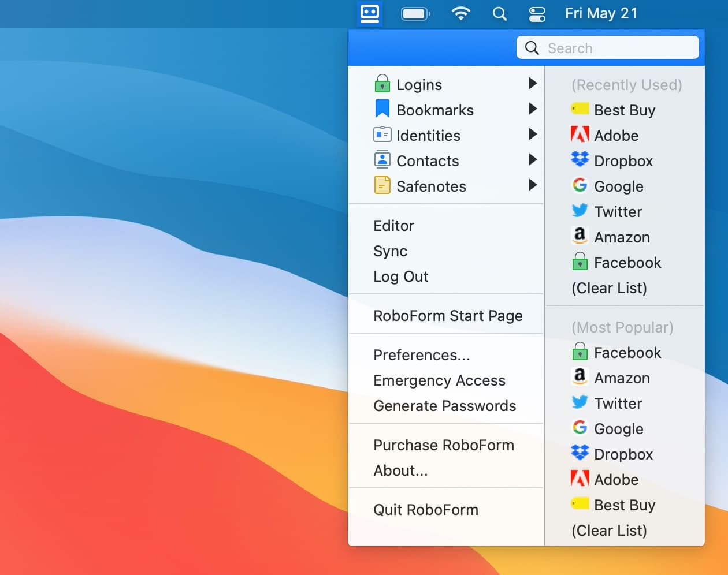
Task: Open the Contacts menu item
Action: tap(428, 161)
